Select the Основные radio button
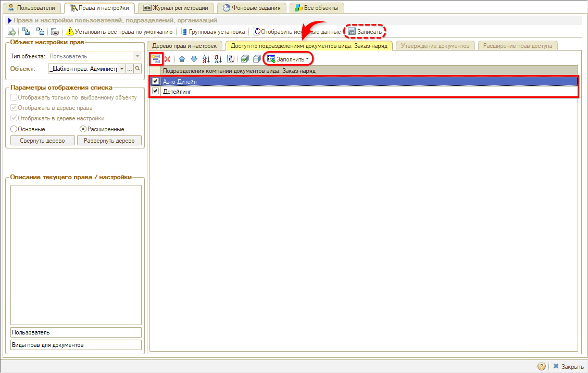This screenshot has width=588, height=373. tap(14, 129)
